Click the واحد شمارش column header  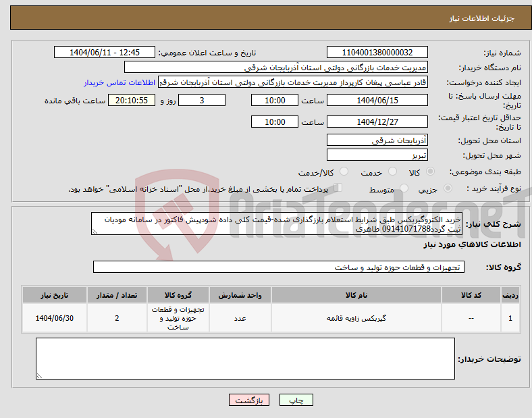tap(240, 295)
